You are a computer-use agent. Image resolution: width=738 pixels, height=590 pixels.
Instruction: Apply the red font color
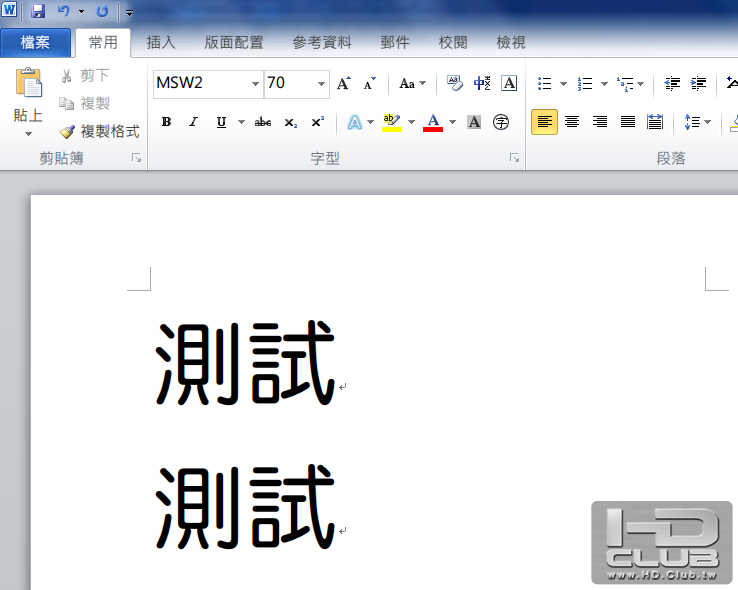click(x=433, y=122)
